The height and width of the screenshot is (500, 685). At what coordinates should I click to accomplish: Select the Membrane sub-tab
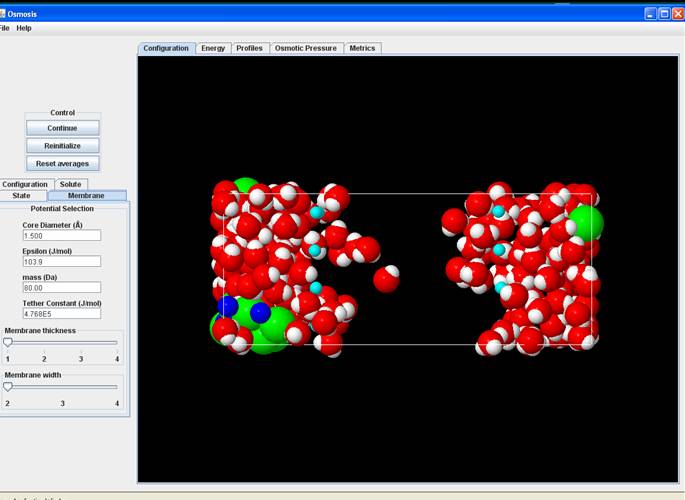(86, 196)
